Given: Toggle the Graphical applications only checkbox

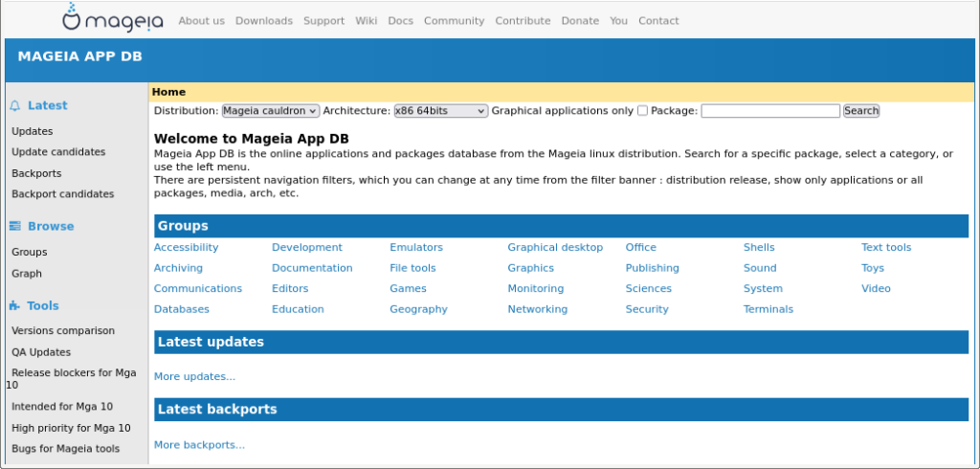Looking at the screenshot, I should [x=642, y=111].
